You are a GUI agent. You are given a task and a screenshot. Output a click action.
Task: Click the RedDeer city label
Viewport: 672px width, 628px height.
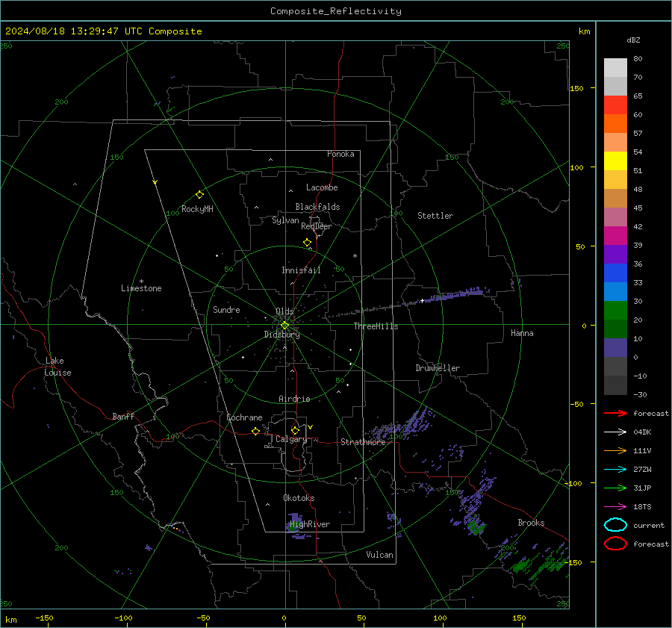coord(317,226)
